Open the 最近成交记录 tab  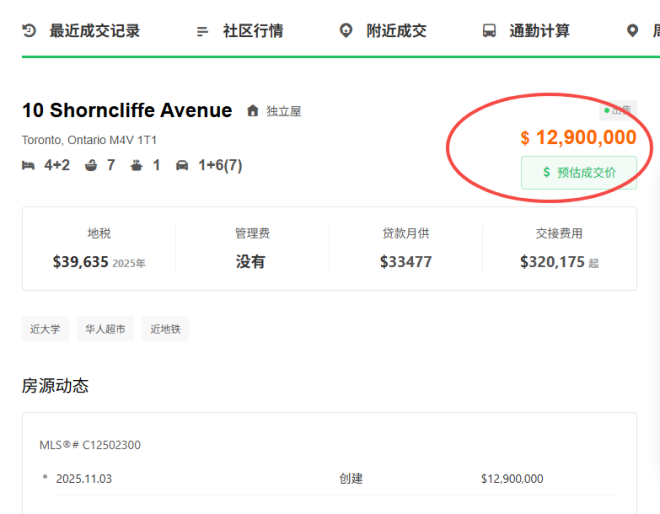point(94,31)
